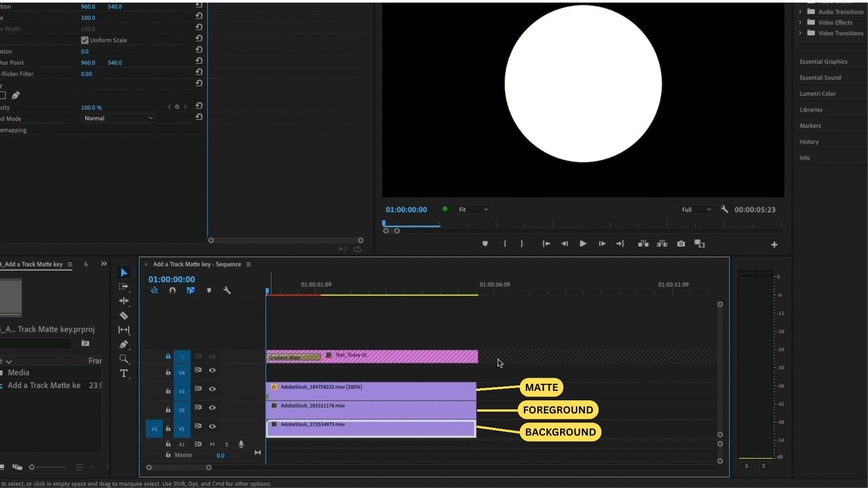Select the AdobeStock_281521178.mov clip
This screenshot has height=488, width=868.
coord(371,410)
